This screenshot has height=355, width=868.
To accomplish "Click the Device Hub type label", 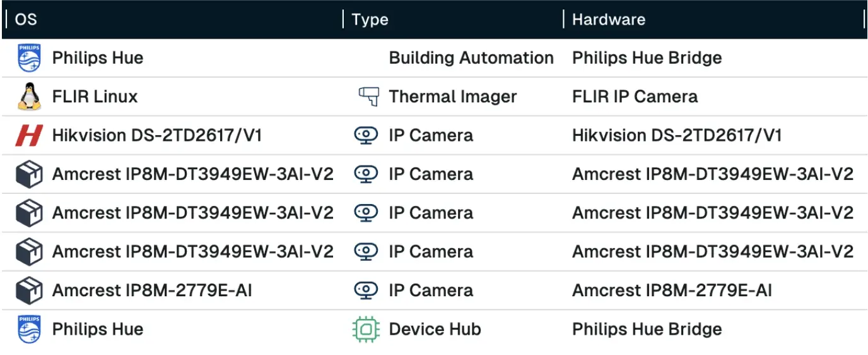I will tap(435, 329).
